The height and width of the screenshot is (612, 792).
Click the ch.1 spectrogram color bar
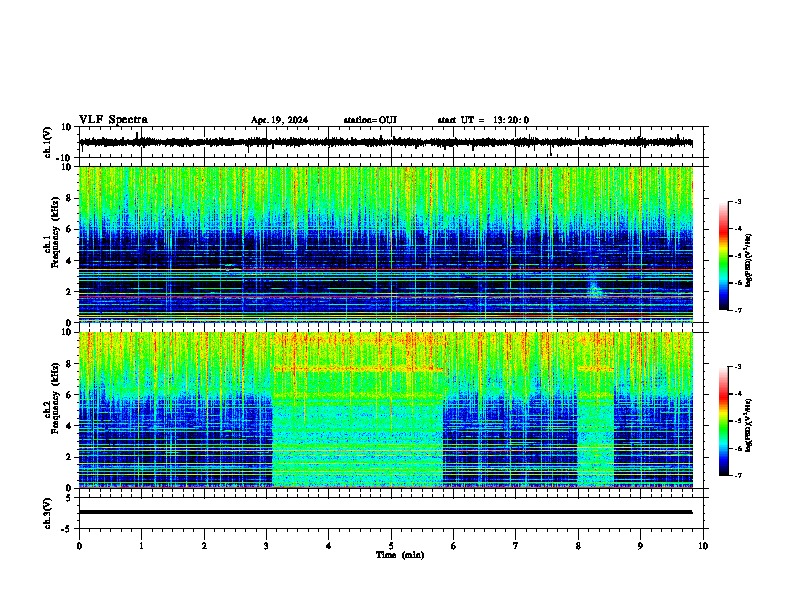724,256
